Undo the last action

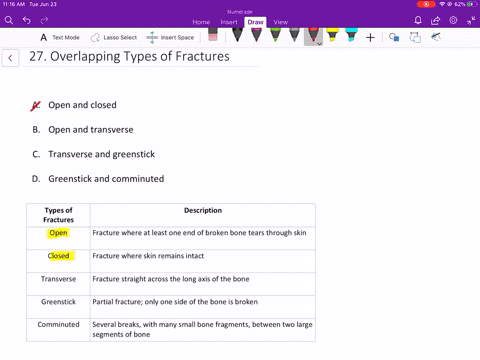pos(27,20)
